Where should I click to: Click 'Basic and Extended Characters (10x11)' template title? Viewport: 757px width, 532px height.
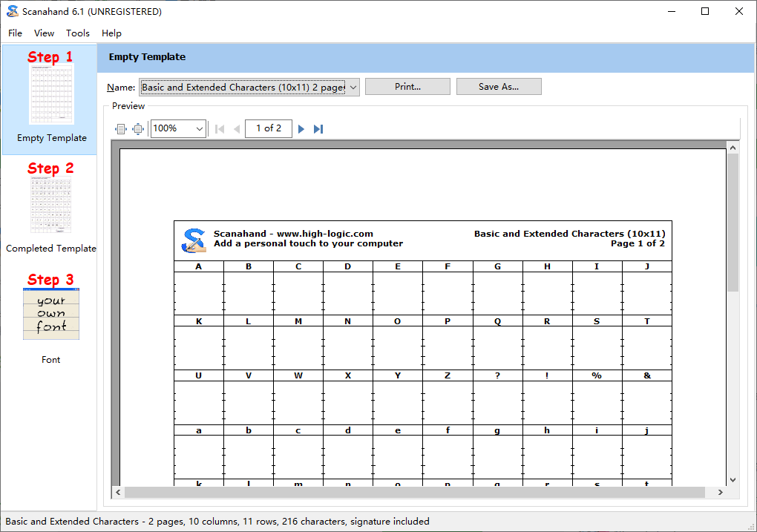click(570, 234)
